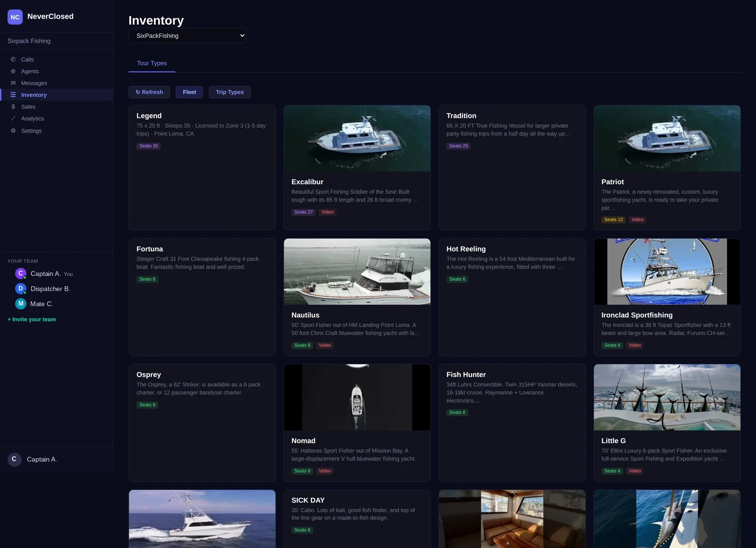The height and width of the screenshot is (548, 756).
Task: Select the Legend boat title
Action: coord(149,116)
